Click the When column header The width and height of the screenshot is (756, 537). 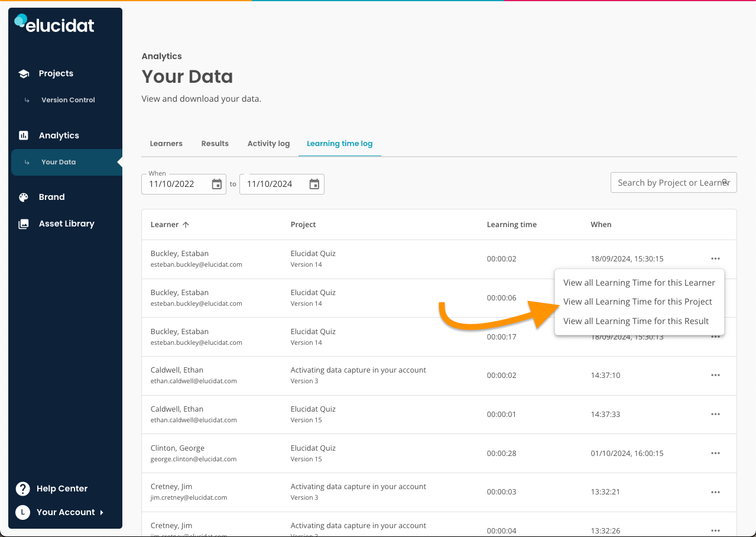(601, 225)
